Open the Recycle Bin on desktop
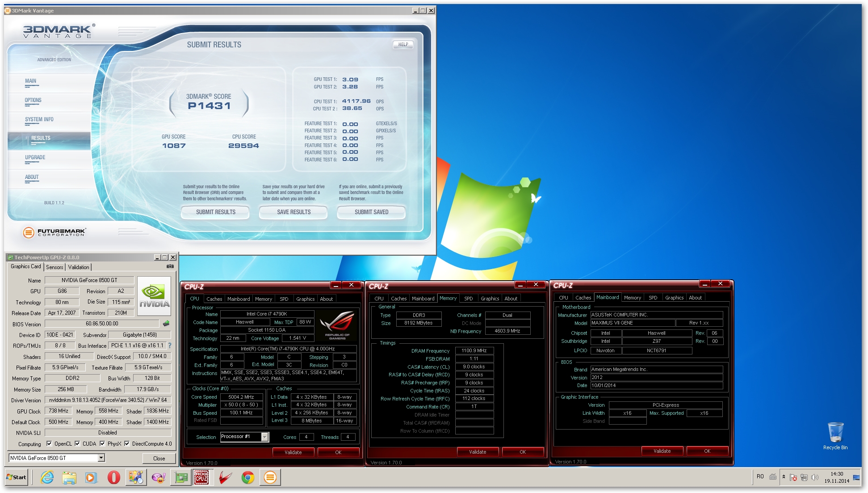Image resolution: width=868 pixels, height=493 pixels. [835, 436]
